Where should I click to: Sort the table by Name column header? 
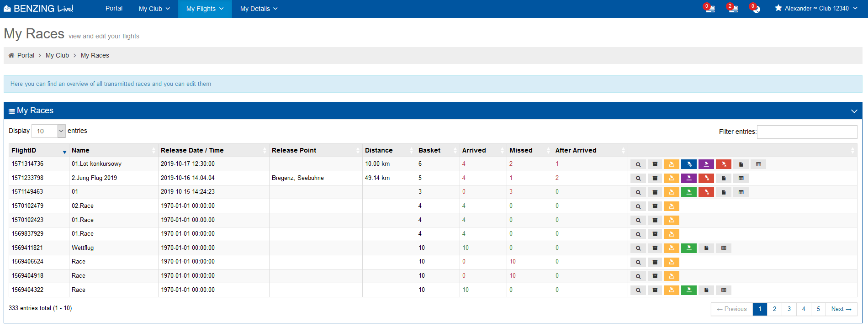tap(113, 150)
